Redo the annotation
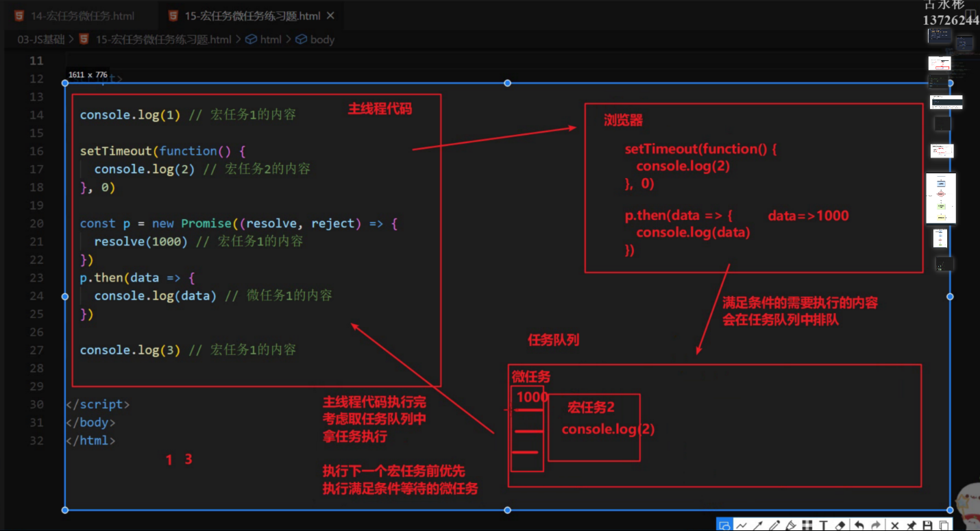The image size is (980, 531). click(877, 526)
